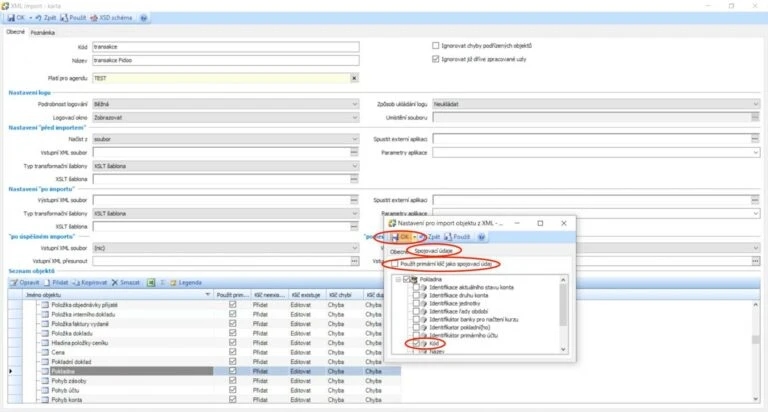Click the Smazat delete X icon
The image size is (768, 412).
click(115, 283)
